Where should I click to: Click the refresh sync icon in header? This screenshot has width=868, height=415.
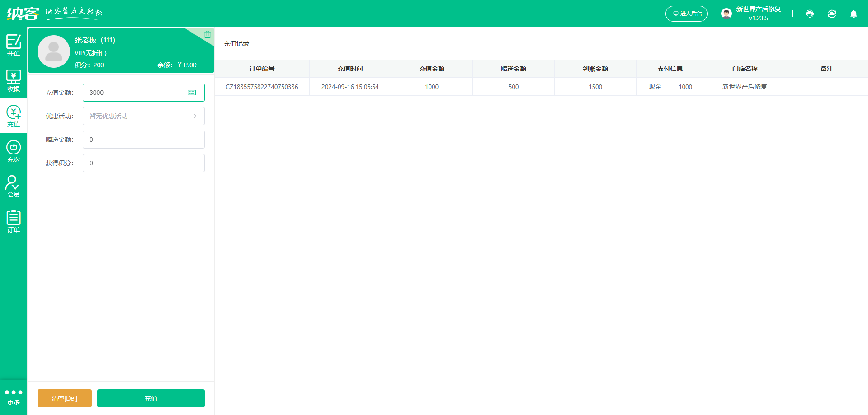click(832, 14)
